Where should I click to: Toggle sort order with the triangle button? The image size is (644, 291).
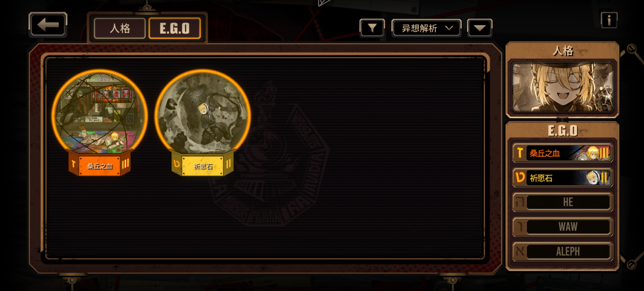pos(479,28)
